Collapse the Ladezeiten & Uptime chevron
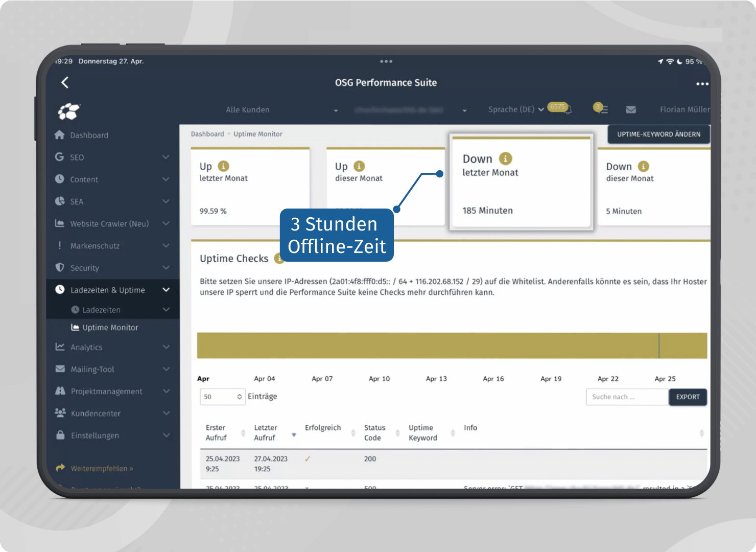Image resolution: width=756 pixels, height=552 pixels. tap(166, 289)
